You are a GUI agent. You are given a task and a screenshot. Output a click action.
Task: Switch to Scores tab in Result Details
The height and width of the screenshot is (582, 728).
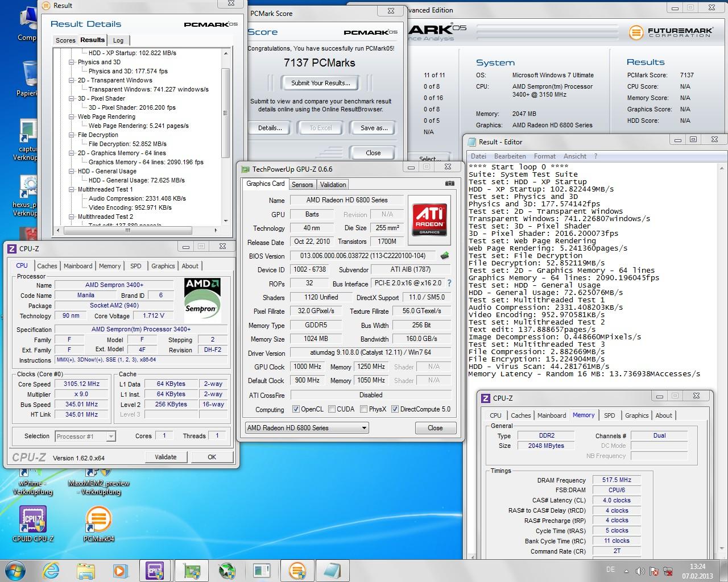coord(65,40)
